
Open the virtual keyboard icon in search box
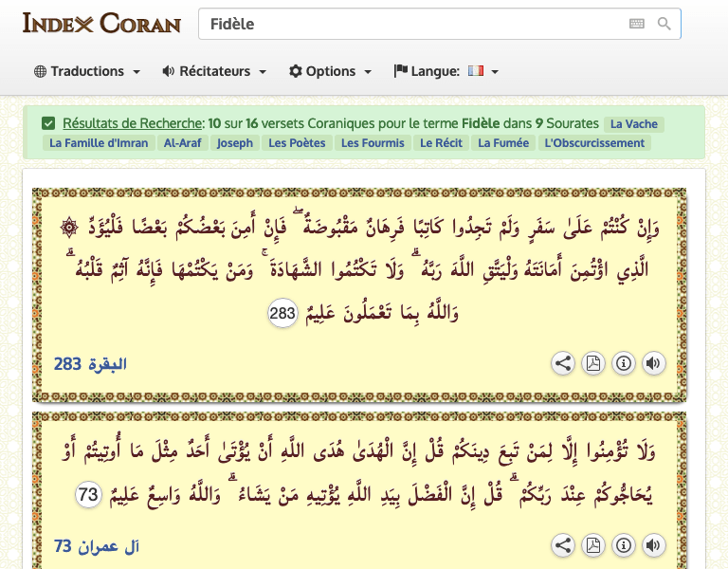tap(637, 24)
